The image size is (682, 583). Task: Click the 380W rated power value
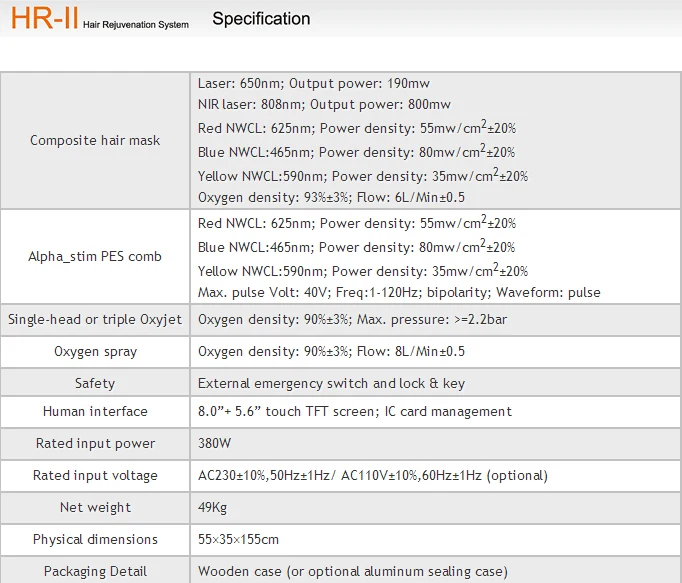[x=214, y=443]
